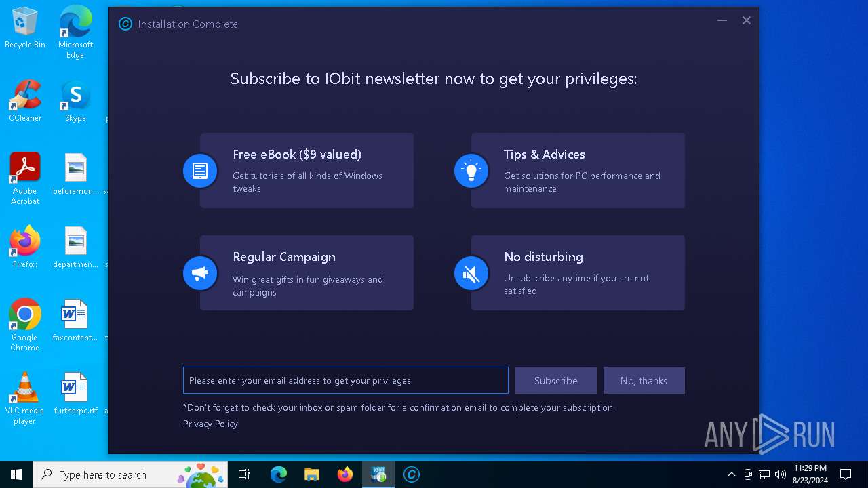Select the faxcontent Word document
The height and width of the screenshot is (488, 868).
[75, 321]
